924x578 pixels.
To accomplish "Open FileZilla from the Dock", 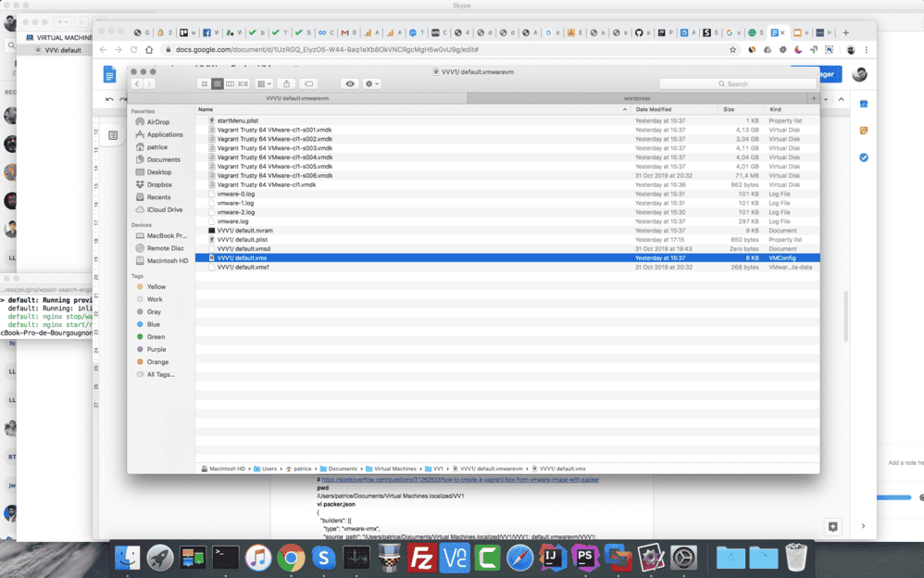I will pos(421,558).
